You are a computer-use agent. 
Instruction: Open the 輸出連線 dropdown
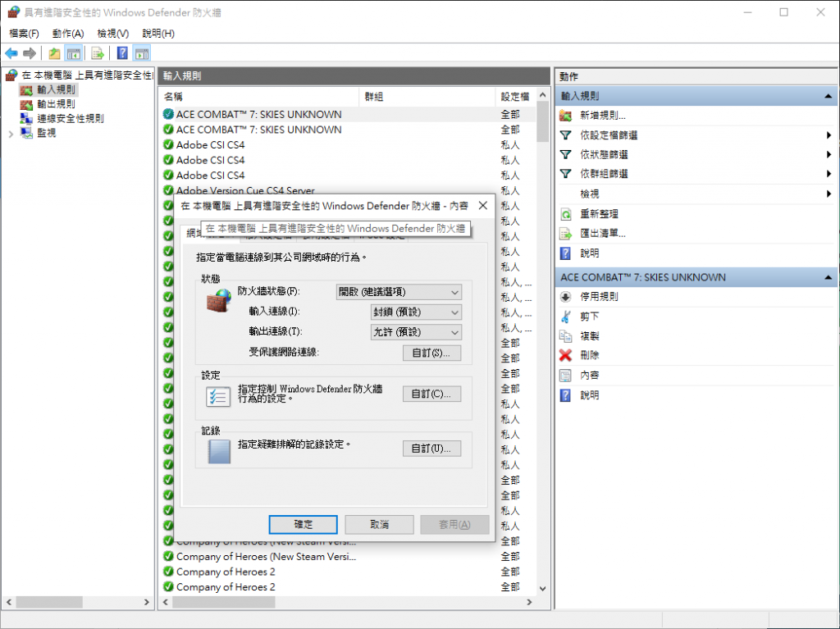416,332
